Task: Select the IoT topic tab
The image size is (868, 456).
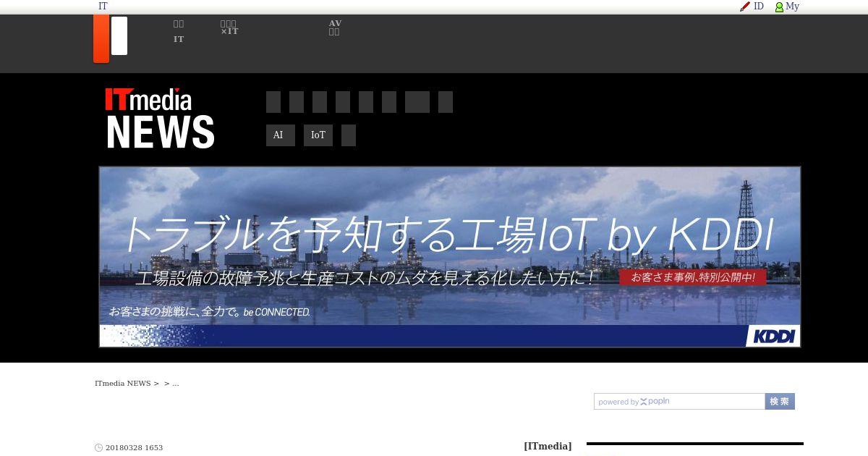Action: (318, 135)
